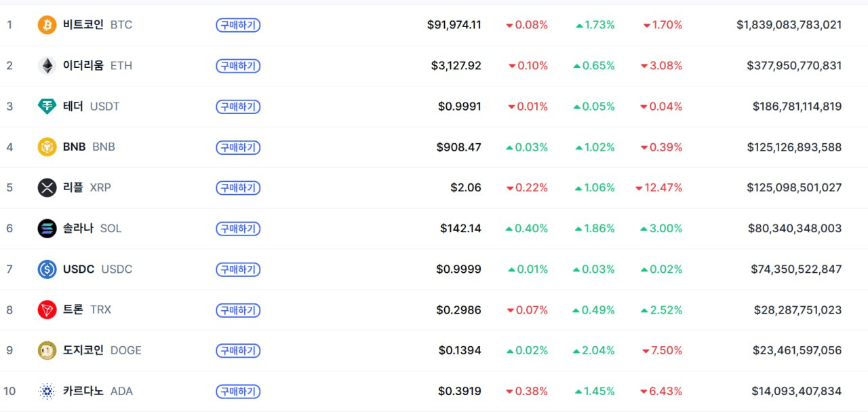
Task: Click the Tether USDT logo icon
Action: [47, 107]
